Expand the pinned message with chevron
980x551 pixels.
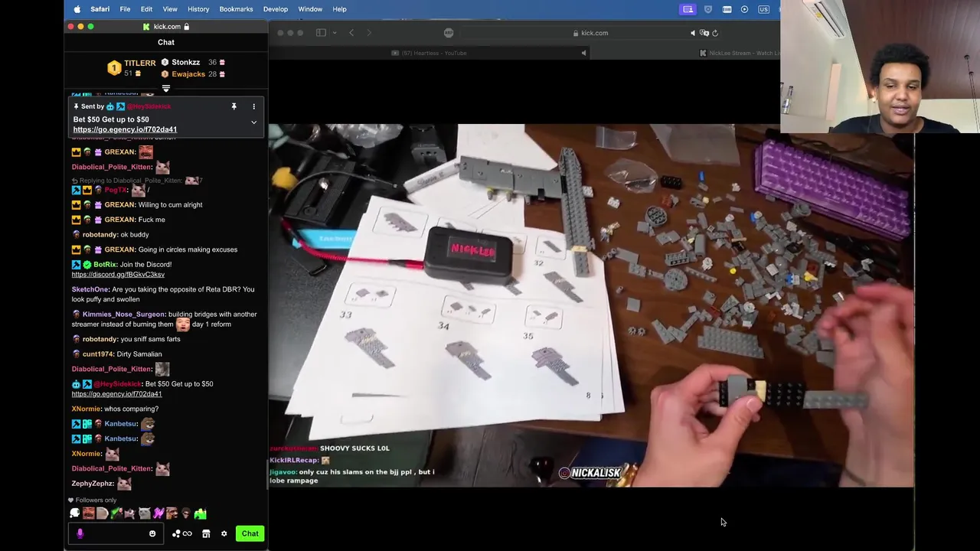tap(253, 122)
